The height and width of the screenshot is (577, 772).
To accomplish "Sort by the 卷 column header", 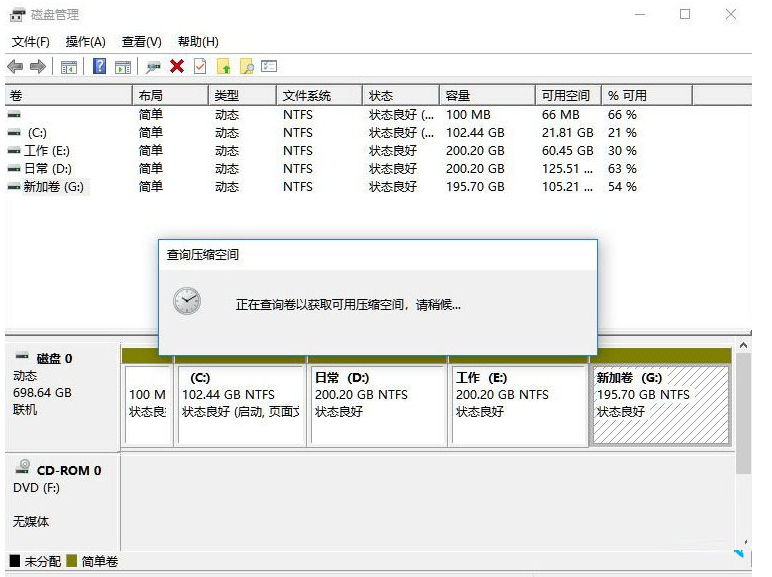I will [x=69, y=96].
